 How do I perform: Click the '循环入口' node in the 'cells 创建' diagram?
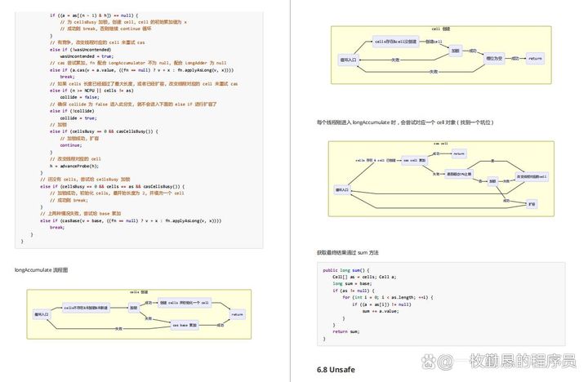coord(42,314)
